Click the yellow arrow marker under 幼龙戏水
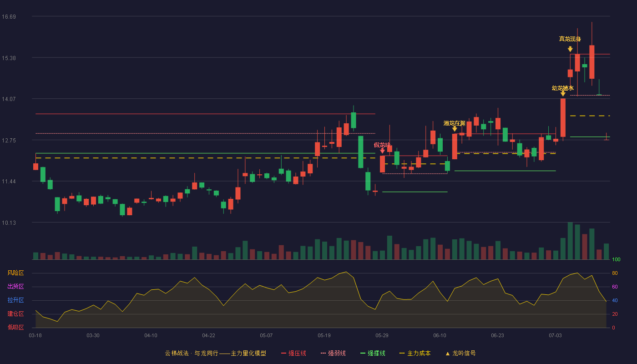Viewport: 637px width, 364px height. click(563, 94)
